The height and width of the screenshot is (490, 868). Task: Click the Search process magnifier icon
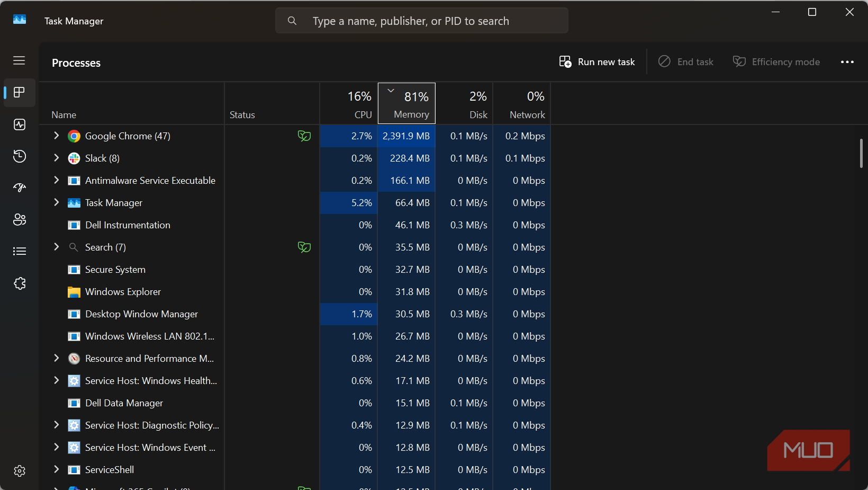pyautogui.click(x=74, y=247)
